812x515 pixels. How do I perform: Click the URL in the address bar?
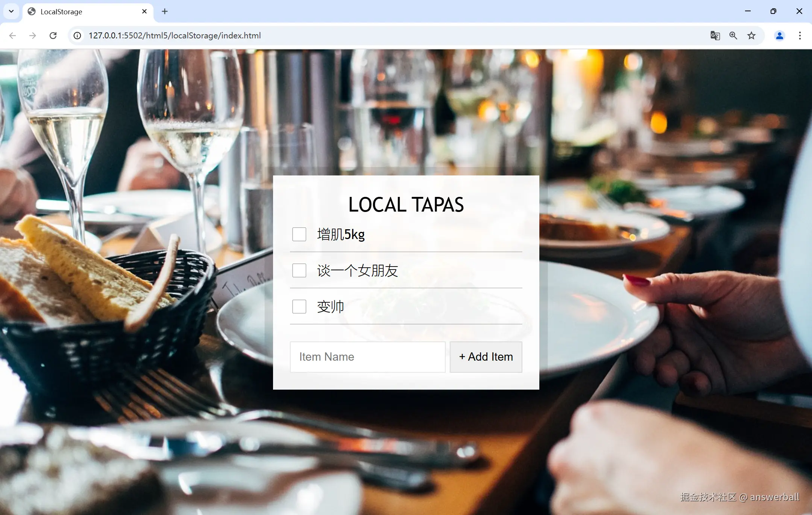[174, 35]
